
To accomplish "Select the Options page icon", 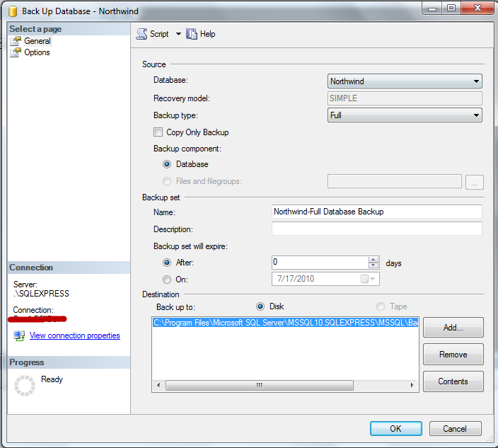I will tap(16, 52).
